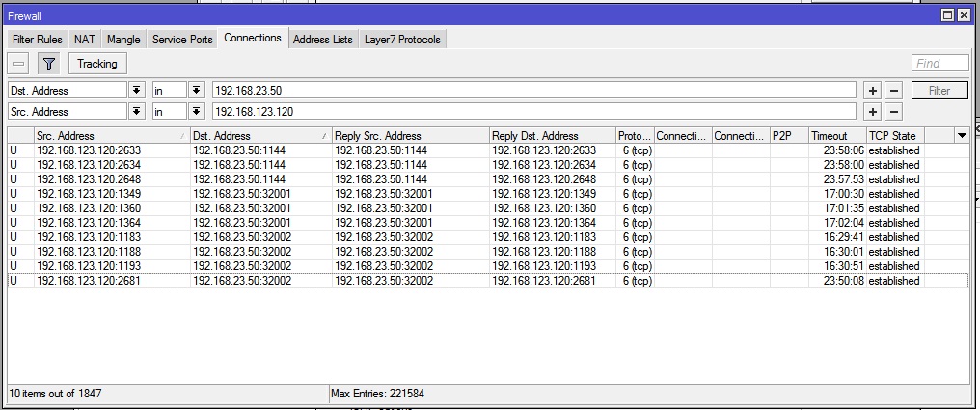
Task: Click the 'Max Entries: 221584' status text
Action: click(377, 394)
